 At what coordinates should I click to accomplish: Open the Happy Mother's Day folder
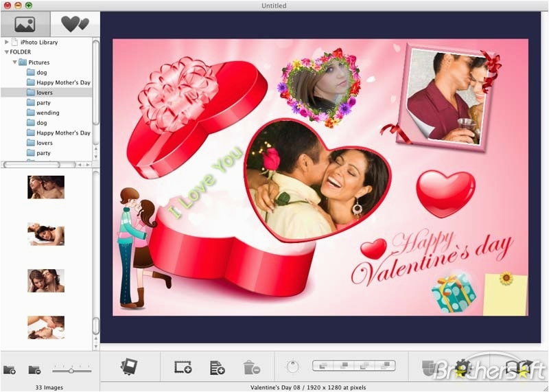[x=62, y=82]
